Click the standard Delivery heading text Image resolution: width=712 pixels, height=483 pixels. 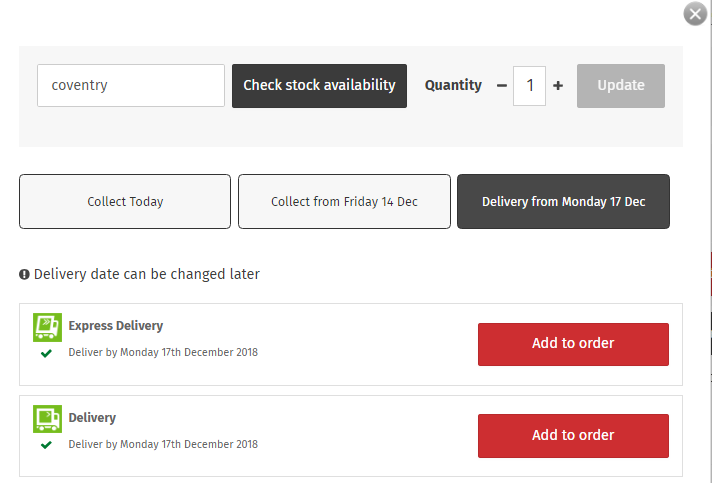click(92, 418)
